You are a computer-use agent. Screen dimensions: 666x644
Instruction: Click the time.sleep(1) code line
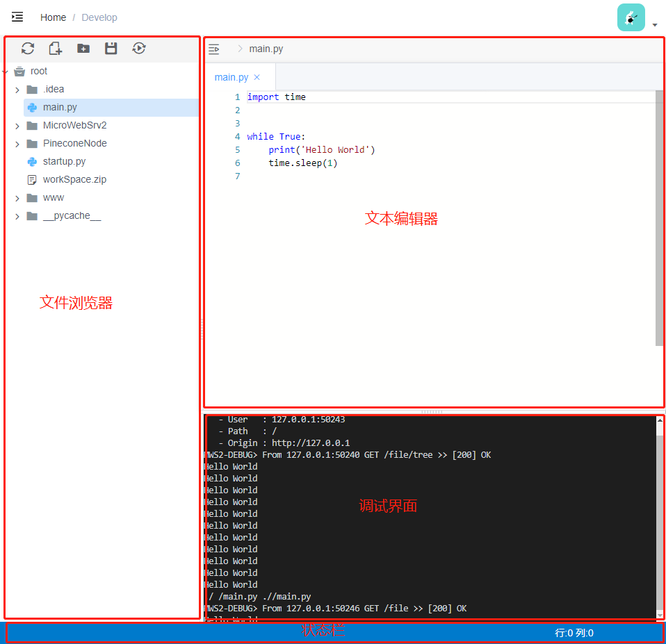303,163
